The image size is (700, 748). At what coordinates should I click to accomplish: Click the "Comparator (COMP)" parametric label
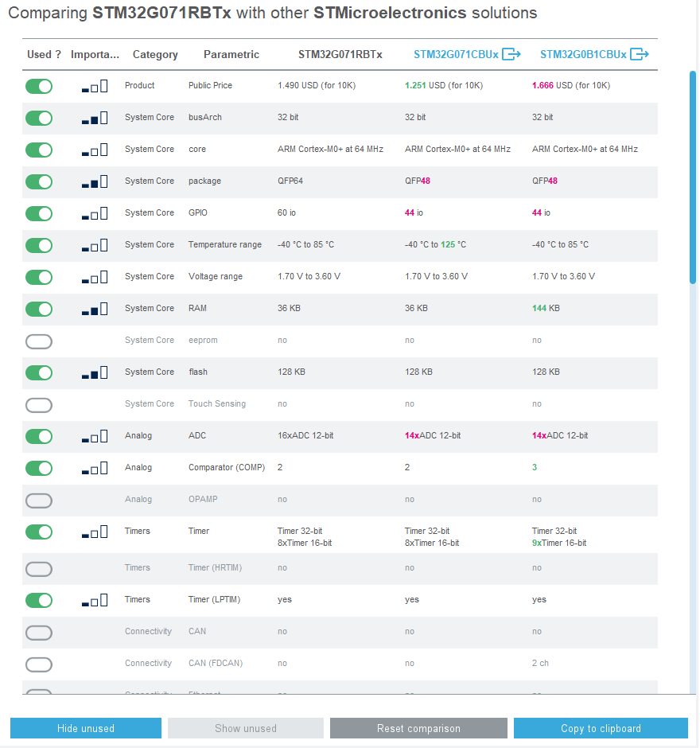[227, 468]
